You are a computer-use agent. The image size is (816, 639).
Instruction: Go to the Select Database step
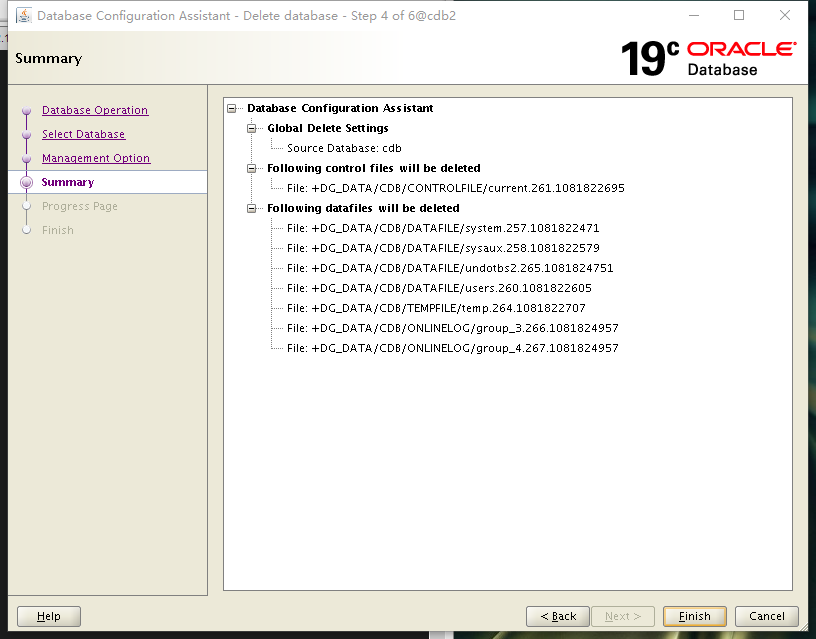tap(83, 134)
